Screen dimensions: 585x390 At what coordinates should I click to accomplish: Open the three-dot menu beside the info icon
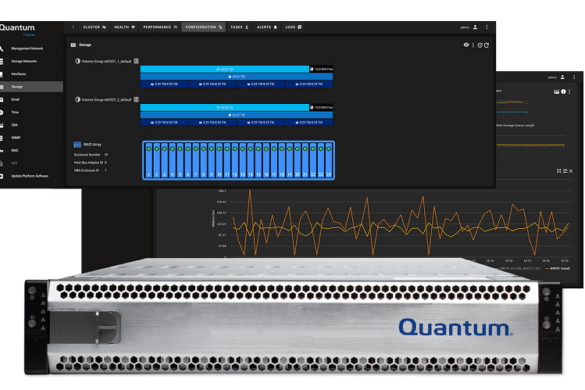point(569,92)
